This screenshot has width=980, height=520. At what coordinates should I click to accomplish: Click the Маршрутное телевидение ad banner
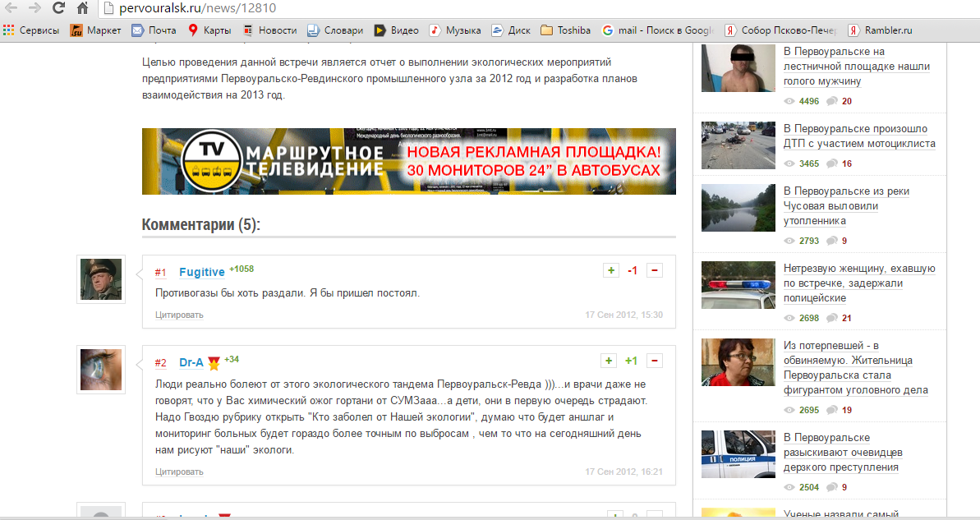click(409, 161)
